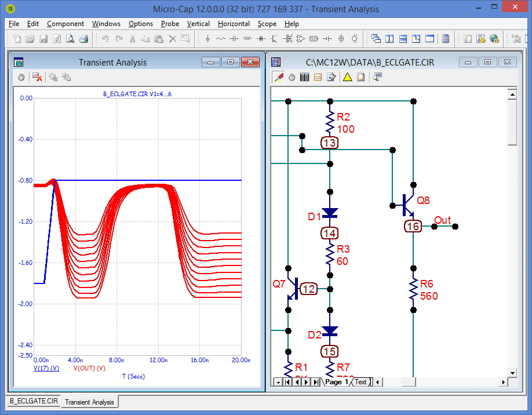Select the Diode component tool
The width and height of the screenshot is (532, 415).
(x=261, y=38)
